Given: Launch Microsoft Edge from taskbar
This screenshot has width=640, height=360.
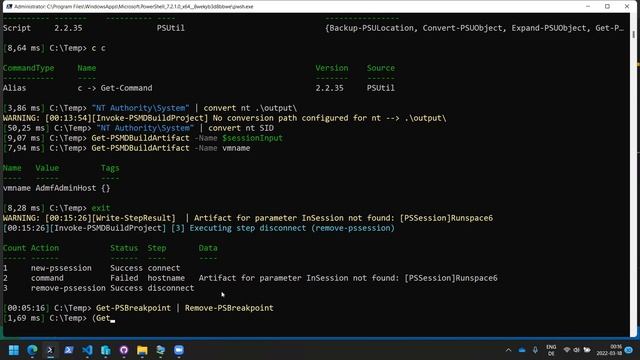Looking at the screenshot, I should pos(32,350).
